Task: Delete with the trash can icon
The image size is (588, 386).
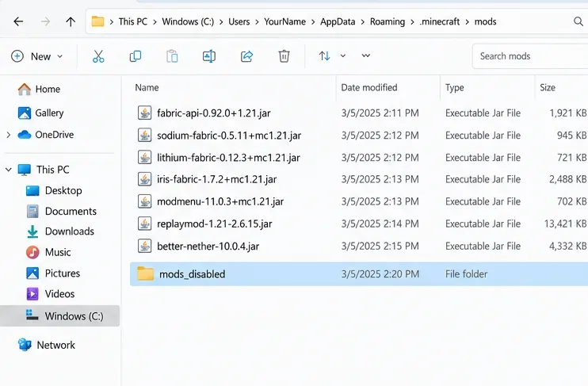Action: click(x=284, y=56)
